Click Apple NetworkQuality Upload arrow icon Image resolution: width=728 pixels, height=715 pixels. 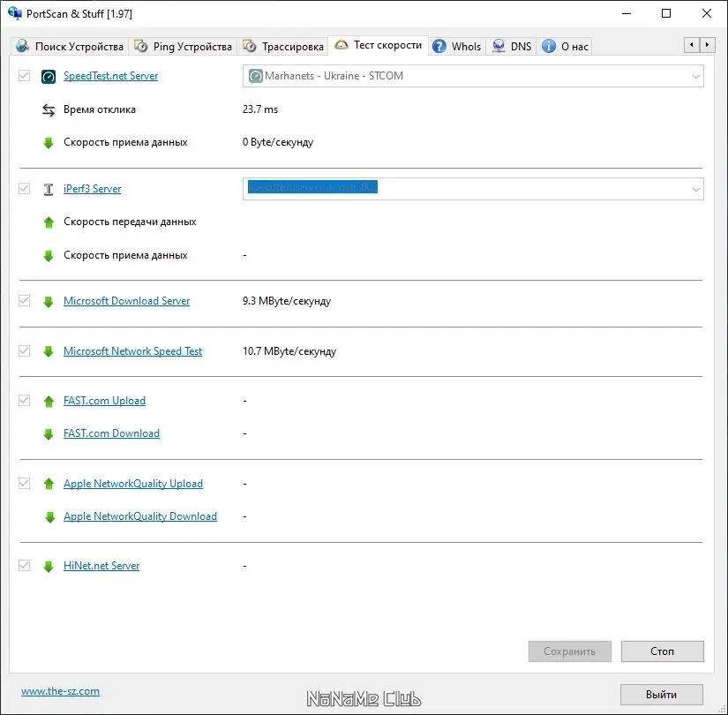pos(49,484)
